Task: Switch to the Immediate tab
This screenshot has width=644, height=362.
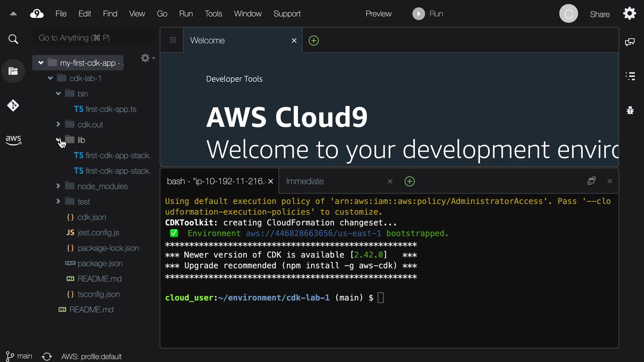Action: (x=305, y=181)
